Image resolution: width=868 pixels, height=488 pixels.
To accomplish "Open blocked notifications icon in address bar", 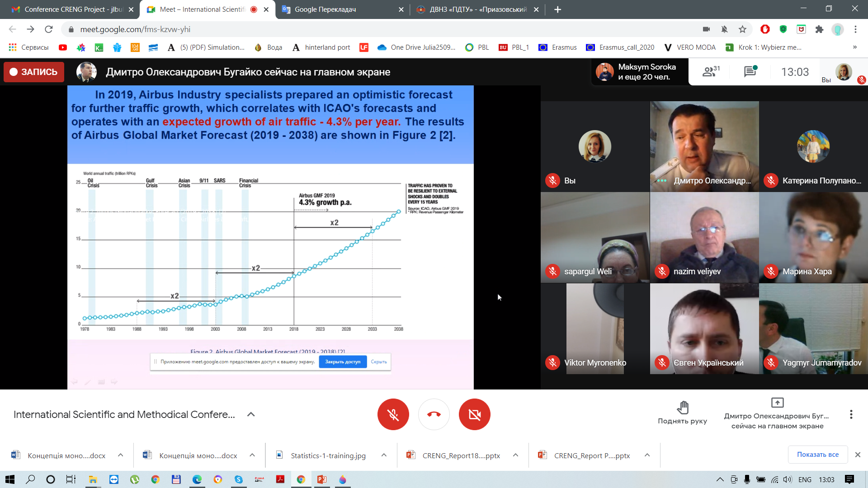I will (x=724, y=29).
